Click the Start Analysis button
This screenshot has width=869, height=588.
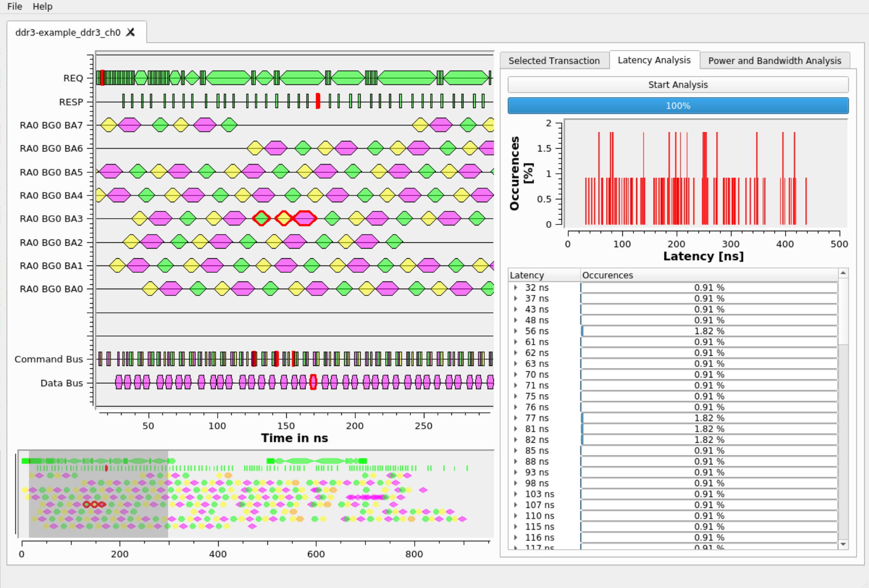(x=678, y=85)
